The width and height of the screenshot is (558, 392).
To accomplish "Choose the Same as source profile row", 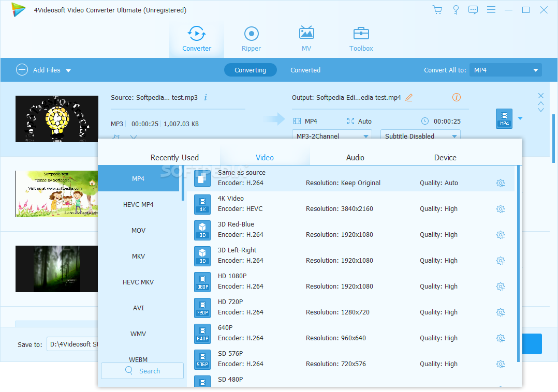I will (x=351, y=178).
